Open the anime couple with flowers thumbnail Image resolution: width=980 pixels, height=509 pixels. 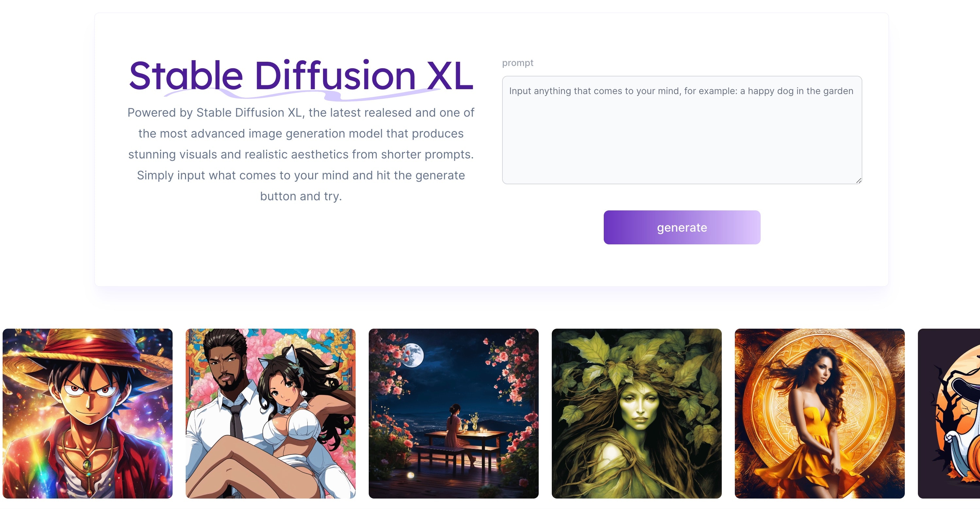point(270,414)
